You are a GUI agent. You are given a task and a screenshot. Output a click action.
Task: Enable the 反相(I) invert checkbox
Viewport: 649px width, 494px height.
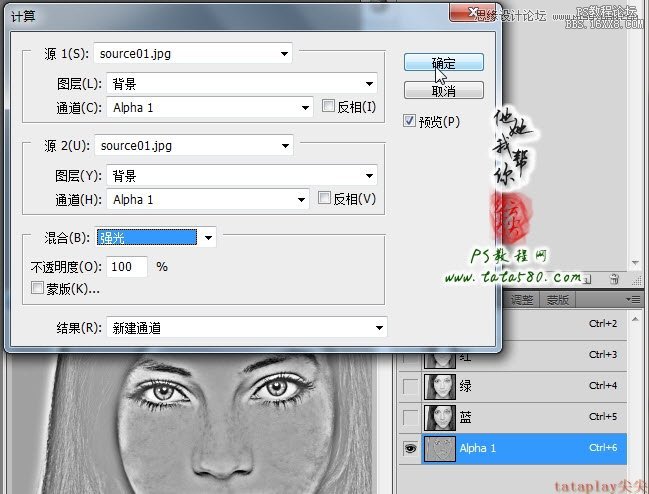click(328, 106)
